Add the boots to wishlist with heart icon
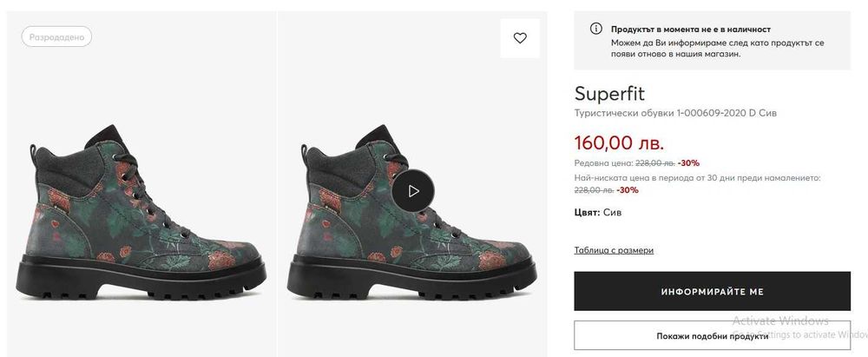 520,38
